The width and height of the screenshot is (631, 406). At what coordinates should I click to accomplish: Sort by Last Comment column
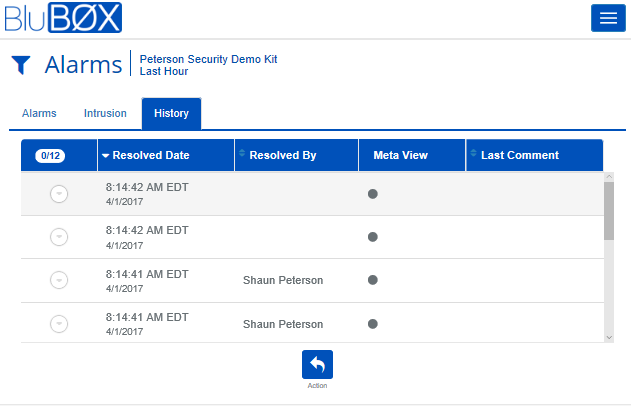pos(519,155)
